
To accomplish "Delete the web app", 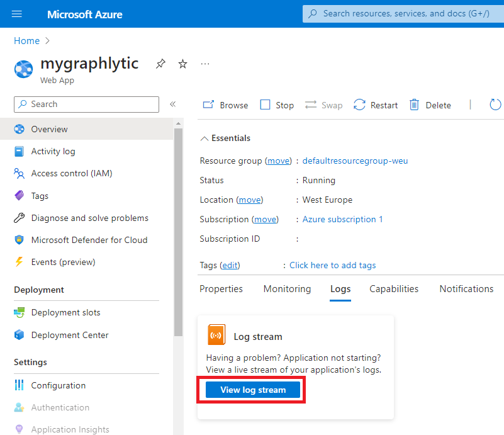I will [430, 105].
